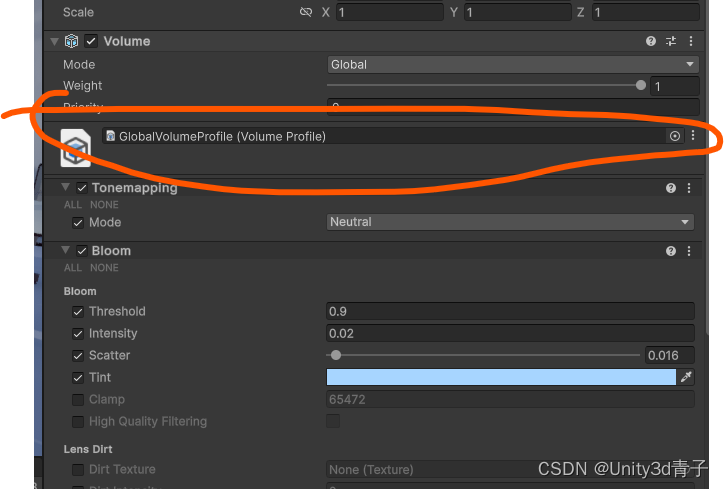The image size is (724, 489).
Task: Disable the Volume component checkbox
Action: [91, 41]
